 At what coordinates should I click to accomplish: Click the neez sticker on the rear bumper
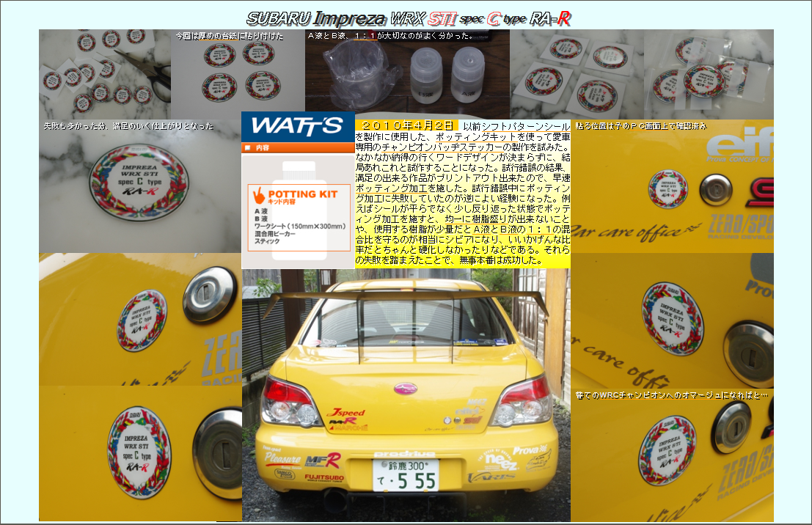(x=500, y=462)
